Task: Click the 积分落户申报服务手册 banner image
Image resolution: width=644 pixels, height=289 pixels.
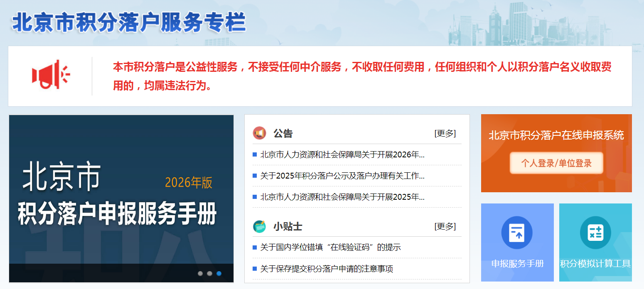Action: tap(121, 198)
